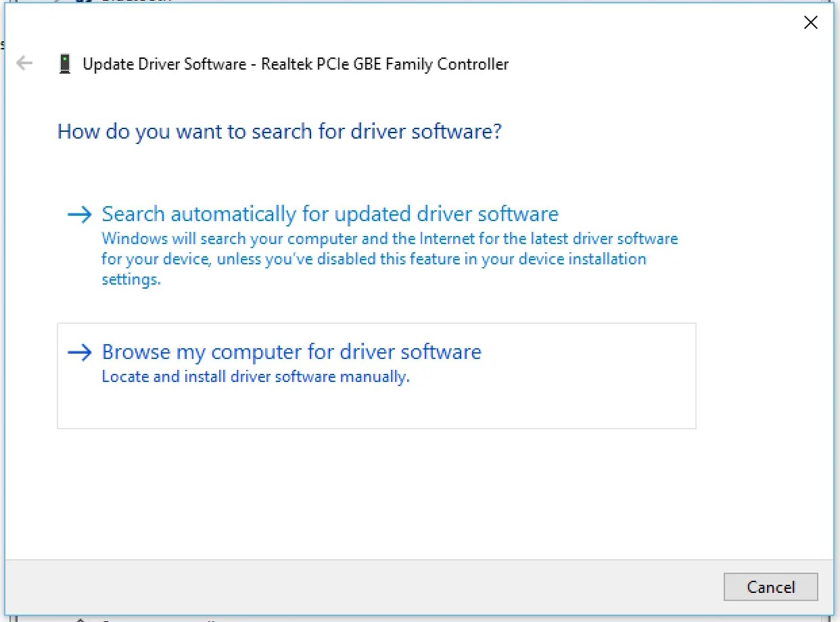Click inside the Browse my computer option box
Screen dimensions: 840x622
pyautogui.click(x=376, y=406)
